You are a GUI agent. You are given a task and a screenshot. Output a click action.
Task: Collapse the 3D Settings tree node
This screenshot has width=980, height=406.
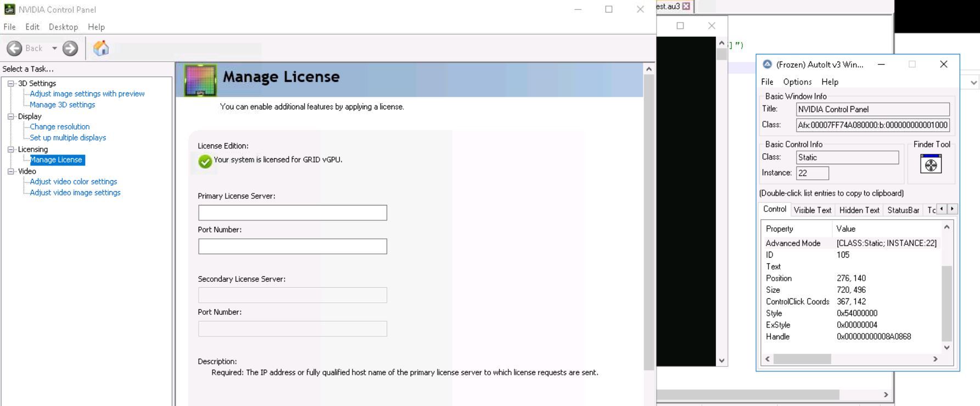pyautogui.click(x=10, y=84)
